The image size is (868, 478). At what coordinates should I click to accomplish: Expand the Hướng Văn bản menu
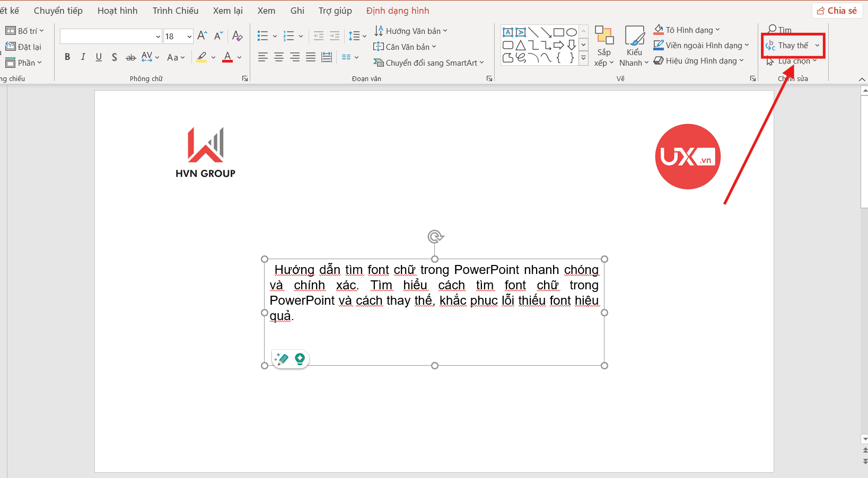click(x=411, y=31)
